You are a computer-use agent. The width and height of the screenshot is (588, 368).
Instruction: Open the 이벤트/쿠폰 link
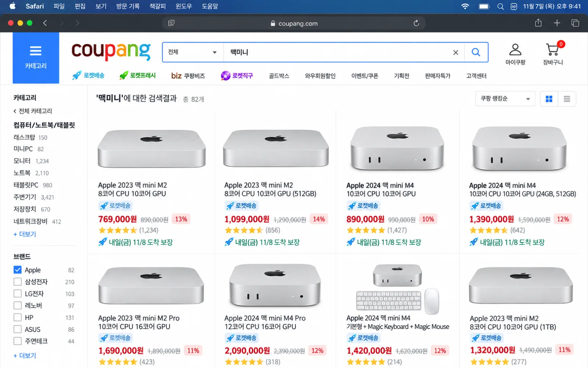point(365,76)
